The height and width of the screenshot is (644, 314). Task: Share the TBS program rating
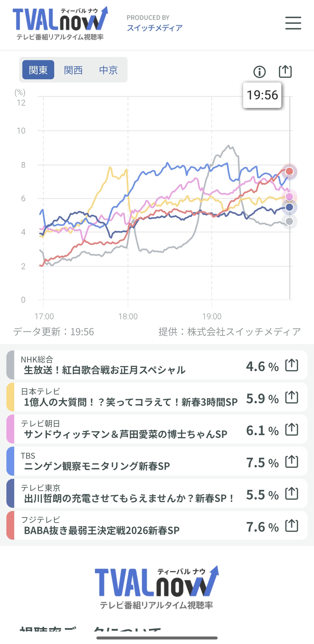[291, 461]
